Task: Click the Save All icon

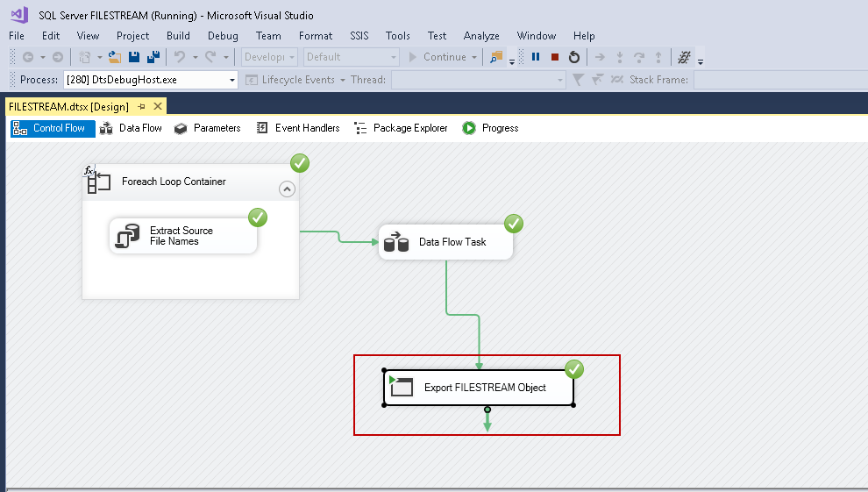Action: (x=153, y=57)
